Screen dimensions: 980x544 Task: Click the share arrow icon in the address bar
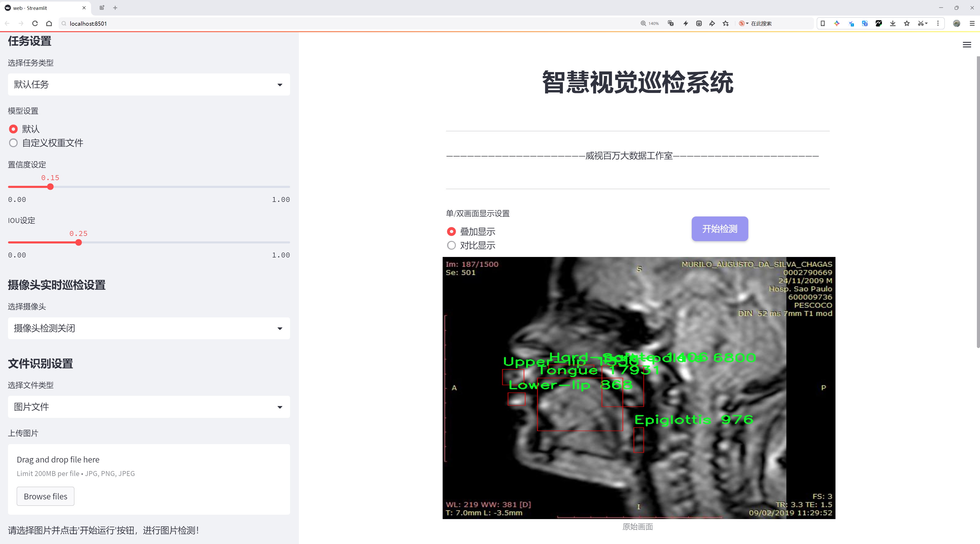click(712, 24)
